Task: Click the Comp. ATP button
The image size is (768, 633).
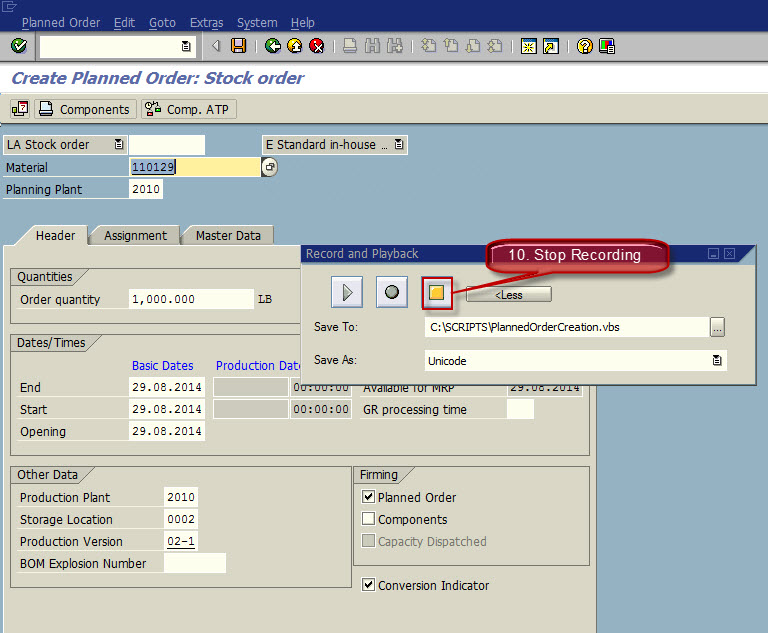Action: point(189,109)
